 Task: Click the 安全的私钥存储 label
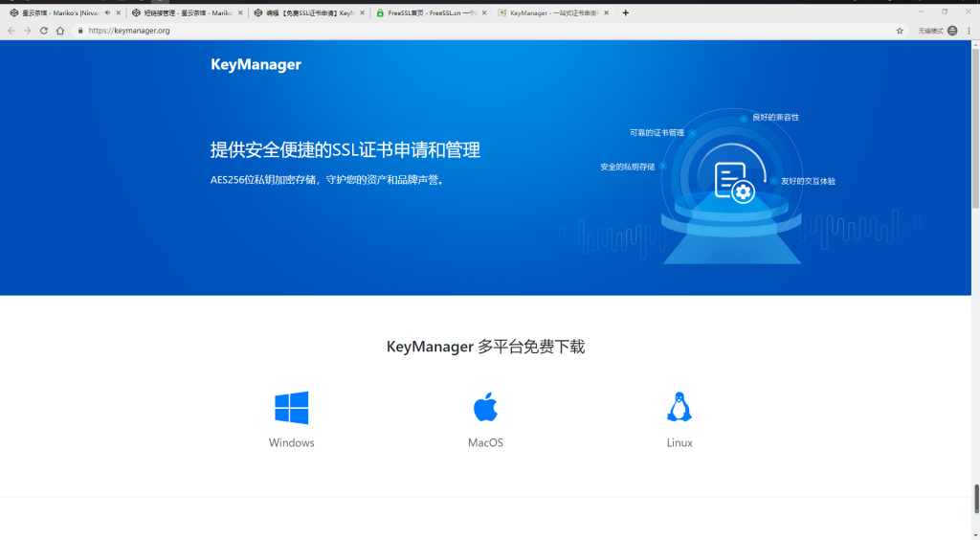point(628,167)
